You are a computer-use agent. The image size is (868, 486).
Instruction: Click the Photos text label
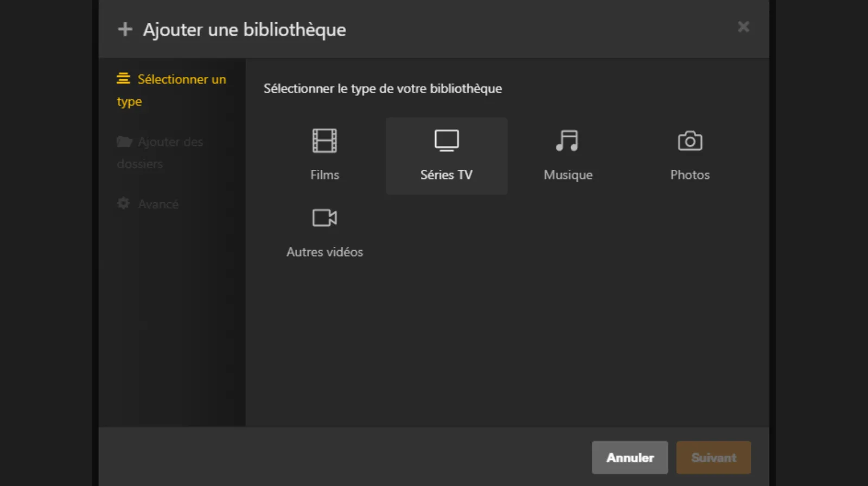point(690,175)
